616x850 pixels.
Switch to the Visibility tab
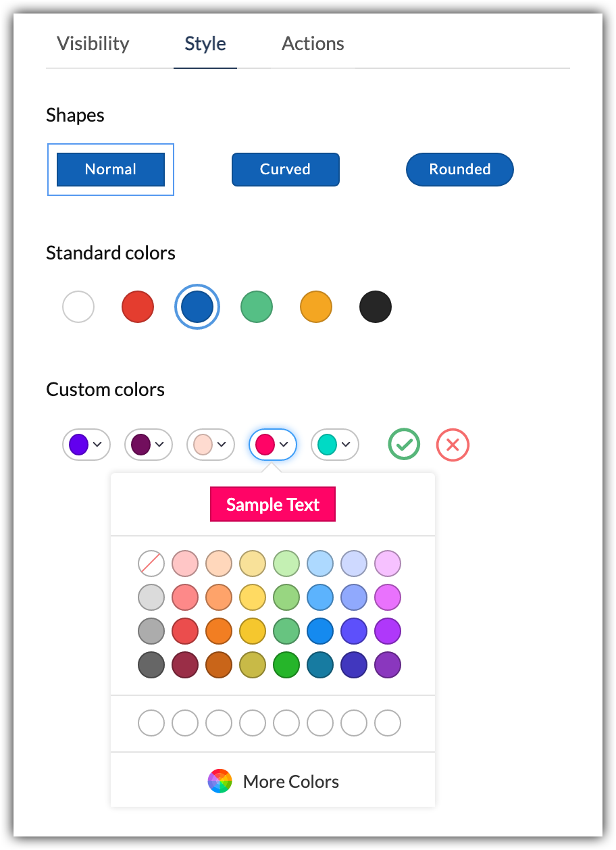93,44
